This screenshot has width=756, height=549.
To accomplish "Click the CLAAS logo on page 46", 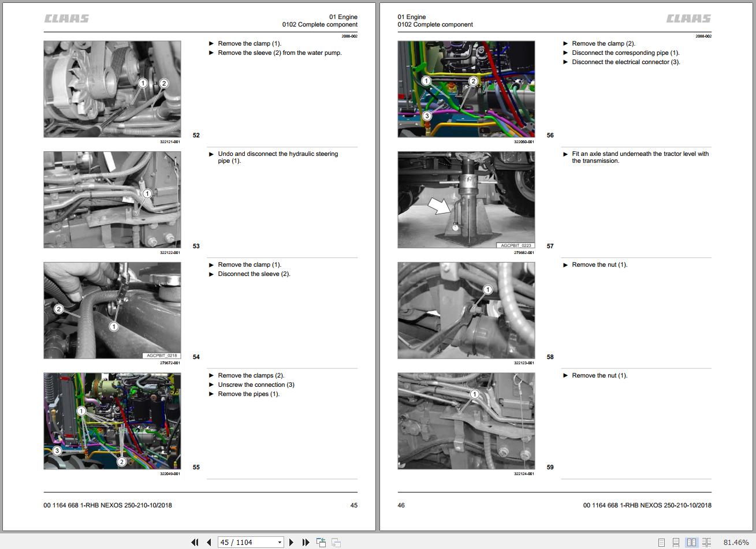I will 688,18.
